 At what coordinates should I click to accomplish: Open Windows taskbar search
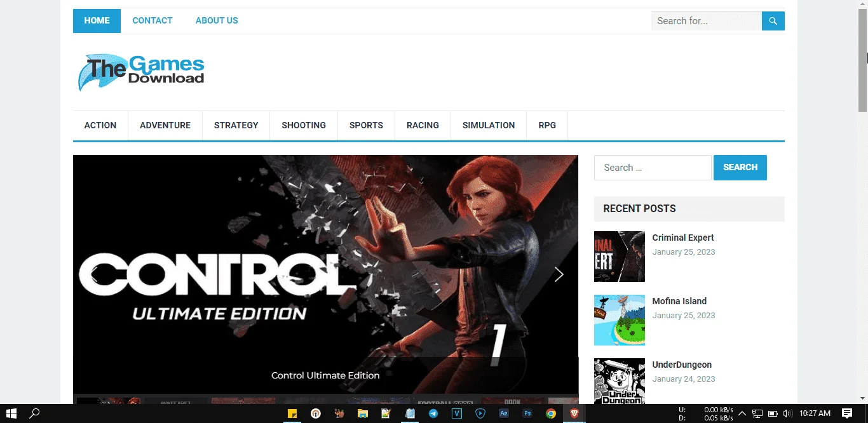(35, 413)
